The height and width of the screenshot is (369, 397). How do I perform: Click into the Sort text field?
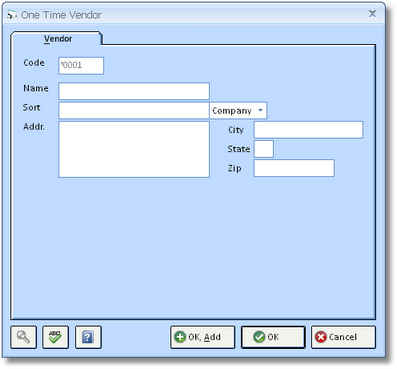tap(134, 110)
